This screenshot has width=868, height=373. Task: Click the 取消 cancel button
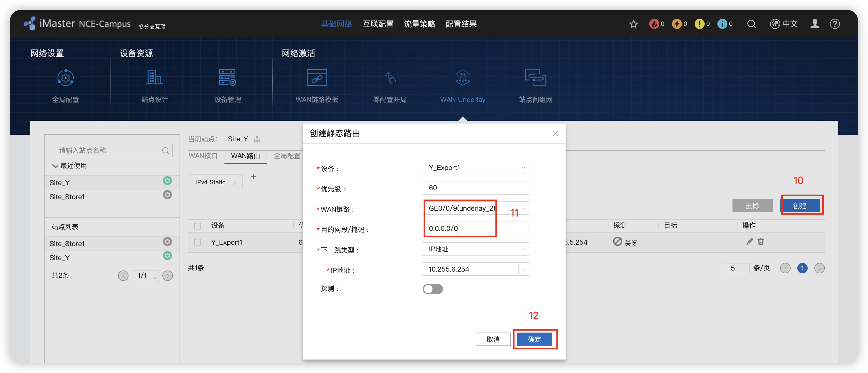493,339
